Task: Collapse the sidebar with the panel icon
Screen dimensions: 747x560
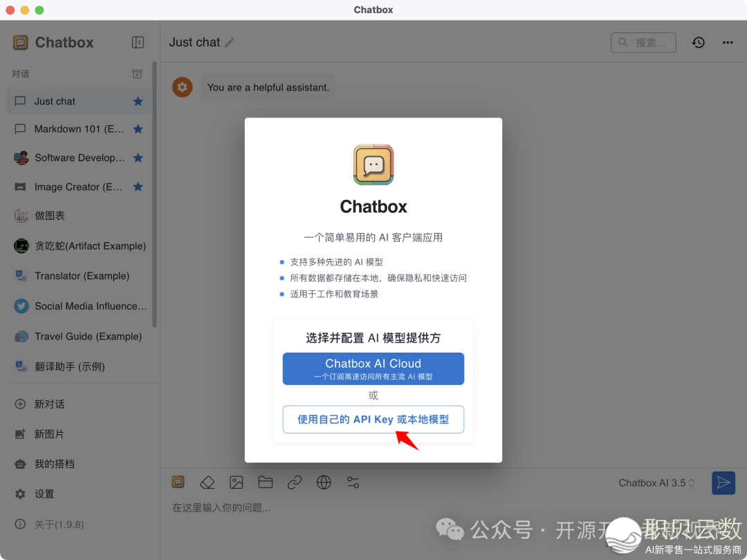Action: click(x=138, y=42)
